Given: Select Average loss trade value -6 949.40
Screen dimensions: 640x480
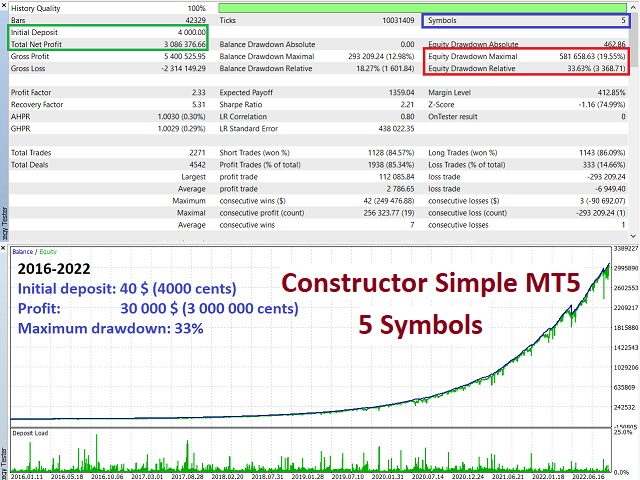Looking at the screenshot, I should tap(610, 189).
